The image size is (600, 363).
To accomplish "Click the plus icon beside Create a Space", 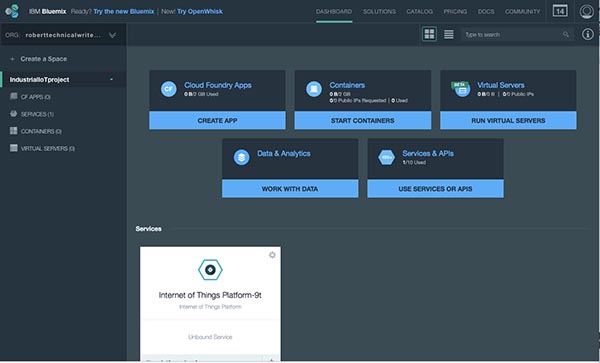I will [x=12, y=59].
